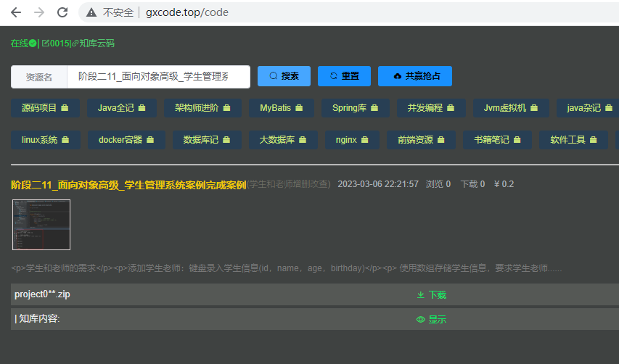The width and height of the screenshot is (619, 364).
Task: Click the 浏览 0 view count
Action: (438, 184)
